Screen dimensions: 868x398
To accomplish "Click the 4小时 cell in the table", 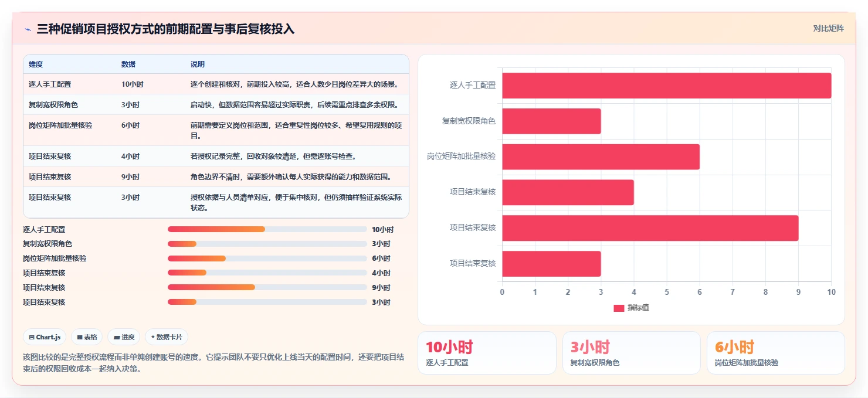I will pyautogui.click(x=130, y=157).
